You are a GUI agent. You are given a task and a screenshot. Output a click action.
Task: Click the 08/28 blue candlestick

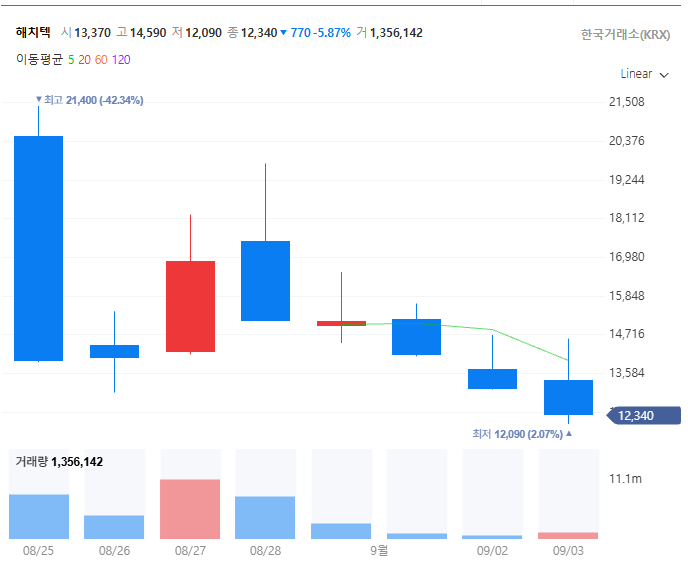tap(265, 281)
